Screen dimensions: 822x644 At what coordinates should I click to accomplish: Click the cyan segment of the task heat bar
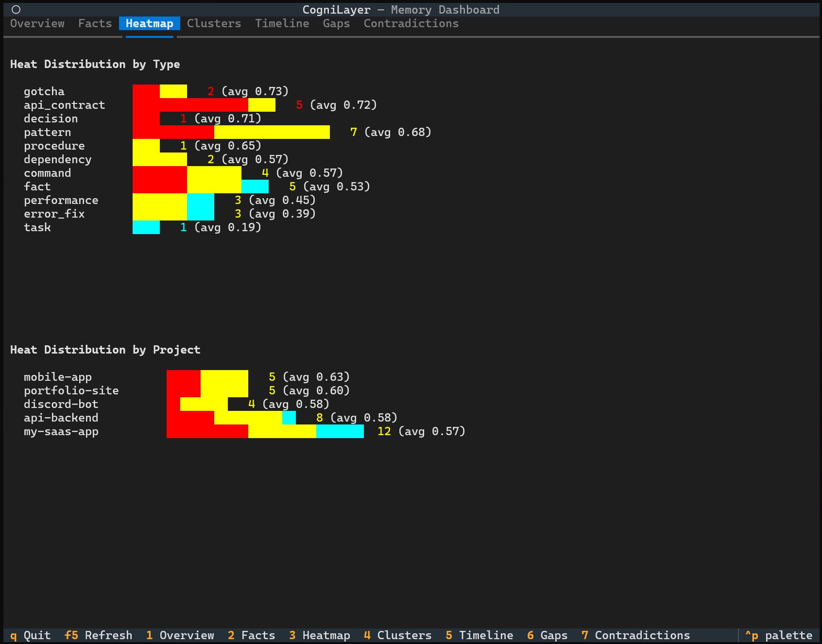click(x=146, y=227)
